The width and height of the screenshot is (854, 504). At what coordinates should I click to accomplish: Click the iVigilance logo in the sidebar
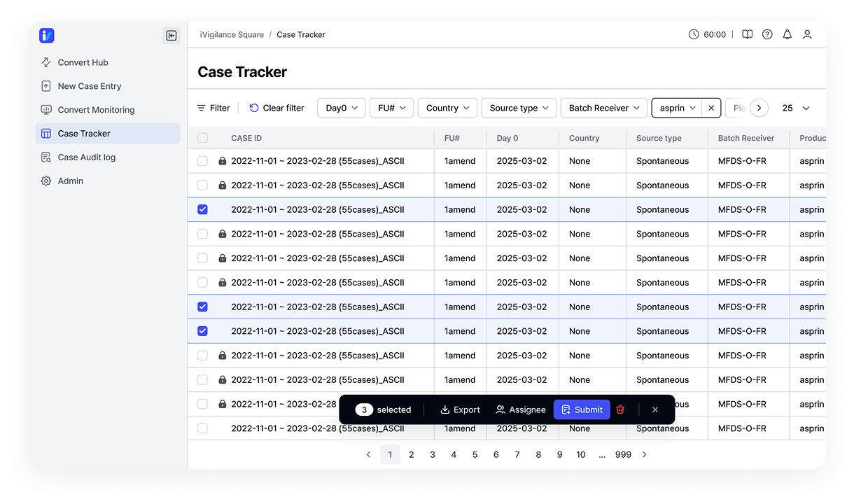pos(47,36)
